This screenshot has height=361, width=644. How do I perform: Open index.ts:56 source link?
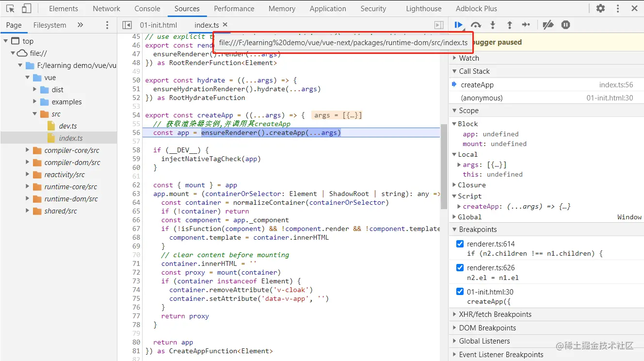(x=616, y=85)
